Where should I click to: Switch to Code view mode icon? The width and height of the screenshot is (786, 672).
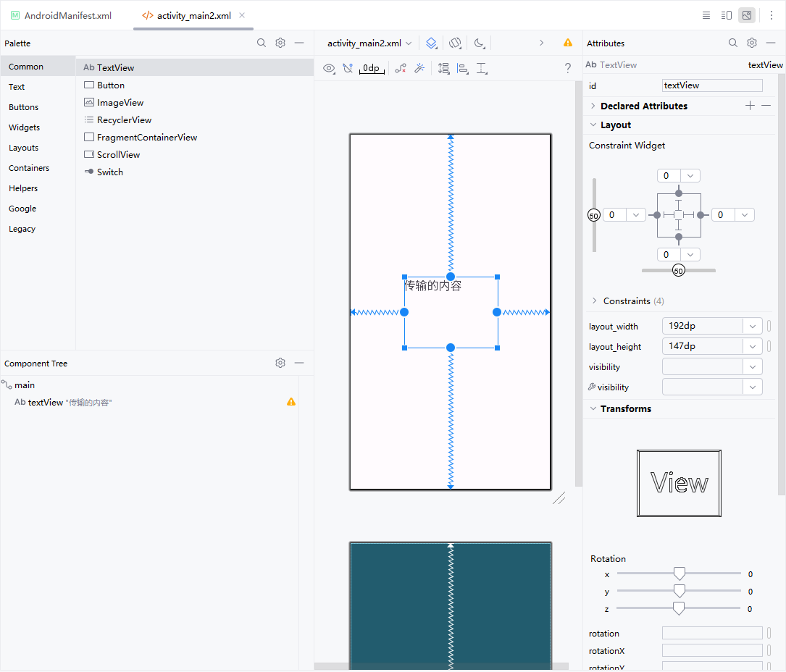(x=706, y=15)
